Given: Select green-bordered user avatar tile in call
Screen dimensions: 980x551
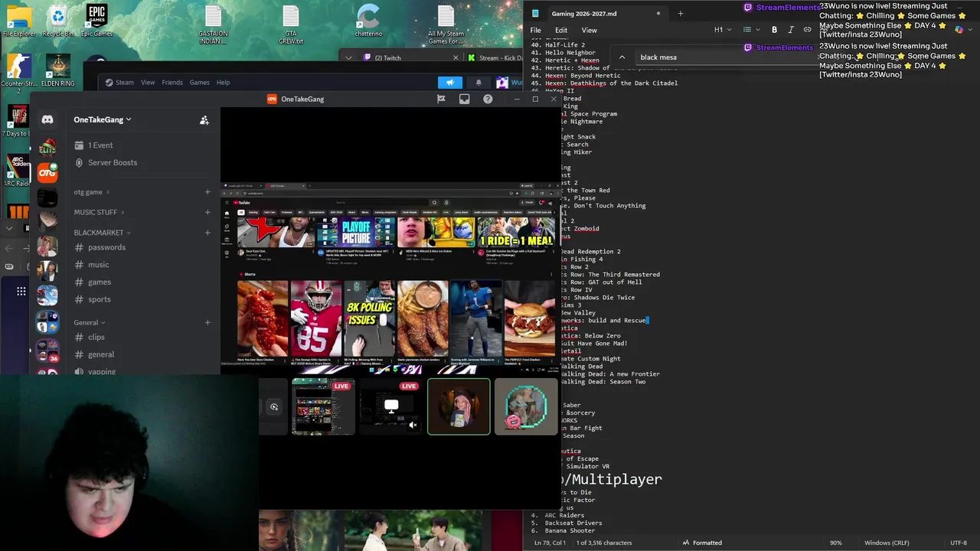Looking at the screenshot, I should tap(459, 406).
